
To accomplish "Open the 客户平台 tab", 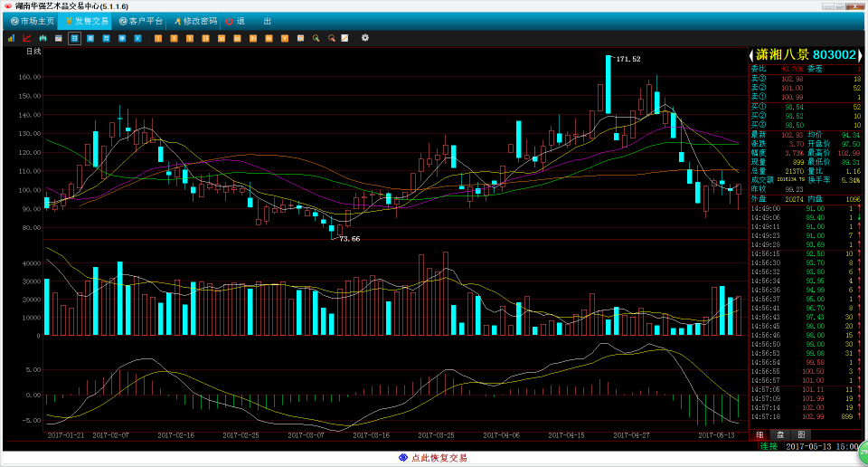I will tap(141, 21).
